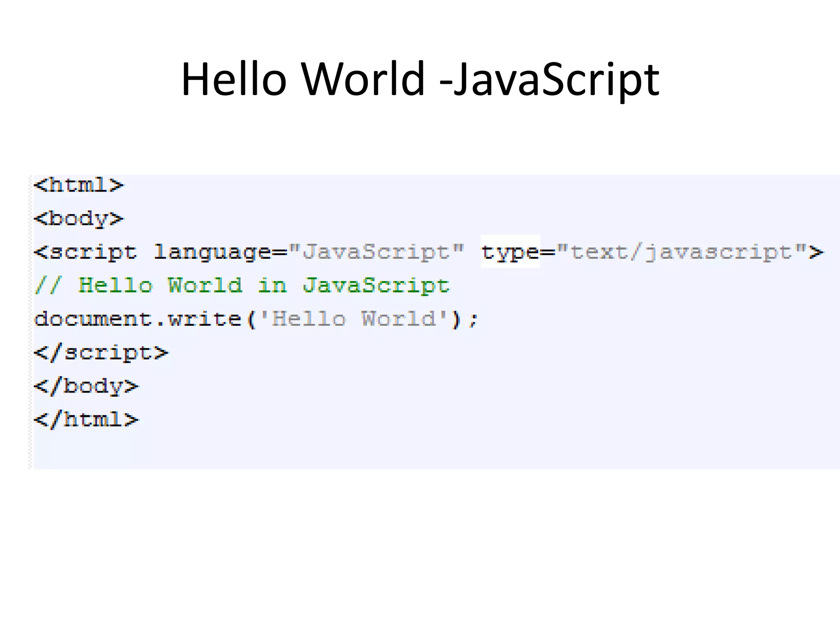The width and height of the screenshot is (840, 630).
Task: Click the closing </script> tag
Action: tap(101, 353)
